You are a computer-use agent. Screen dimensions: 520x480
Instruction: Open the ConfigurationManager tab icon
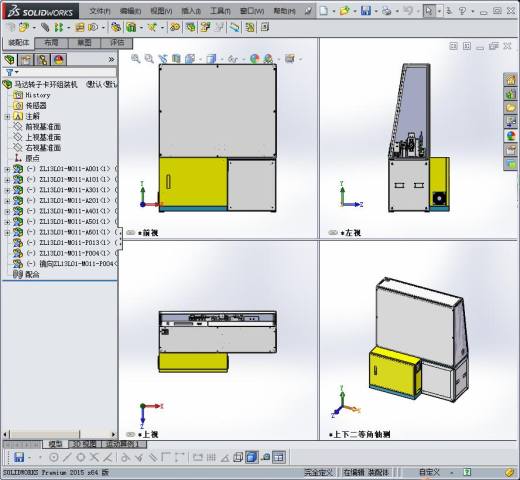[x=42, y=60]
